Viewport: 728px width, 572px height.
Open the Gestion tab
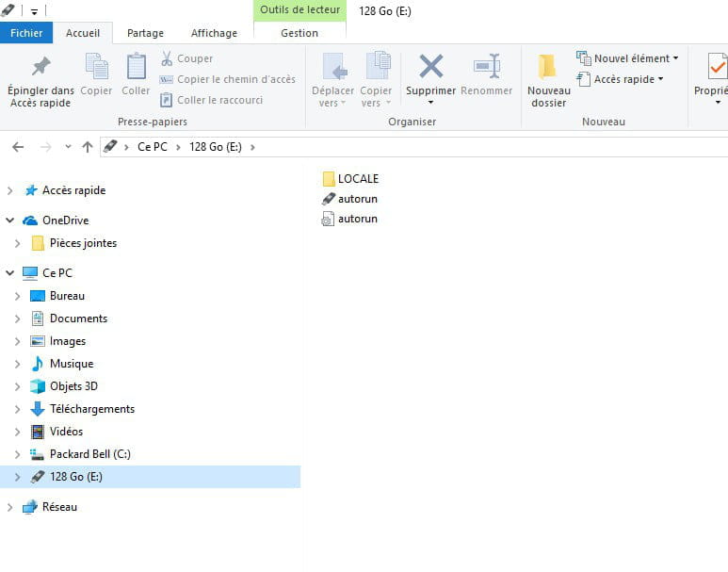click(299, 33)
